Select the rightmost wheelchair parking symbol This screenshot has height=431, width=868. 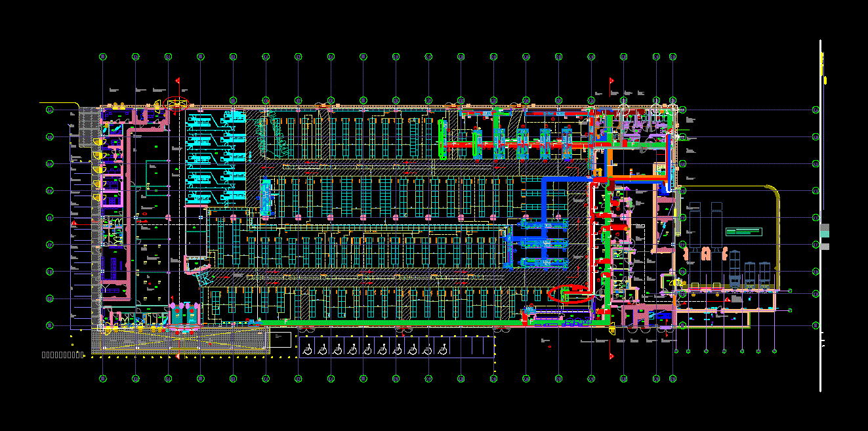(x=443, y=350)
